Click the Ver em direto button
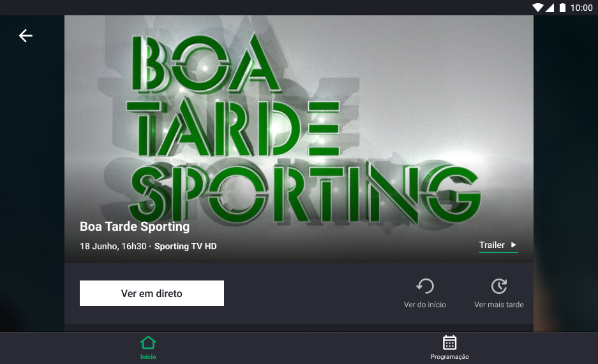Image resolution: width=598 pixels, height=364 pixels. pos(152,293)
